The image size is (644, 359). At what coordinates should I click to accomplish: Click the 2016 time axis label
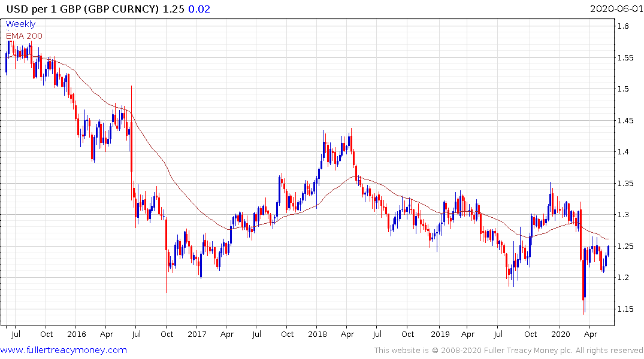[x=77, y=334]
